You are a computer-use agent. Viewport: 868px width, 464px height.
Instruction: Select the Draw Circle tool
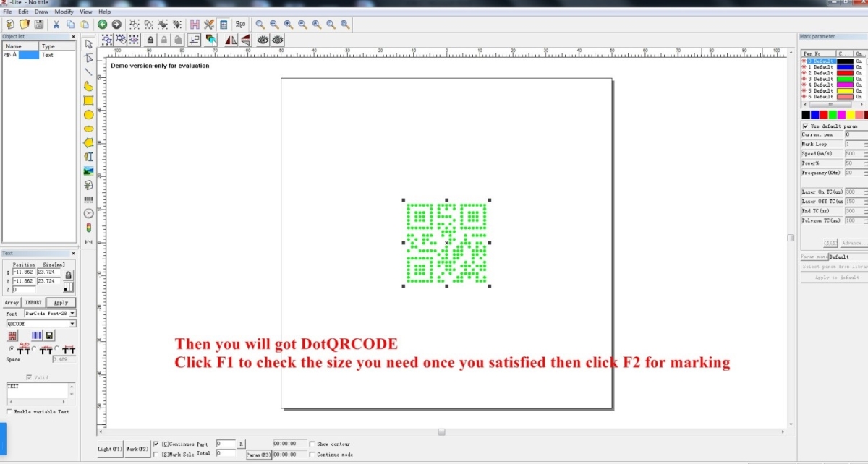89,114
